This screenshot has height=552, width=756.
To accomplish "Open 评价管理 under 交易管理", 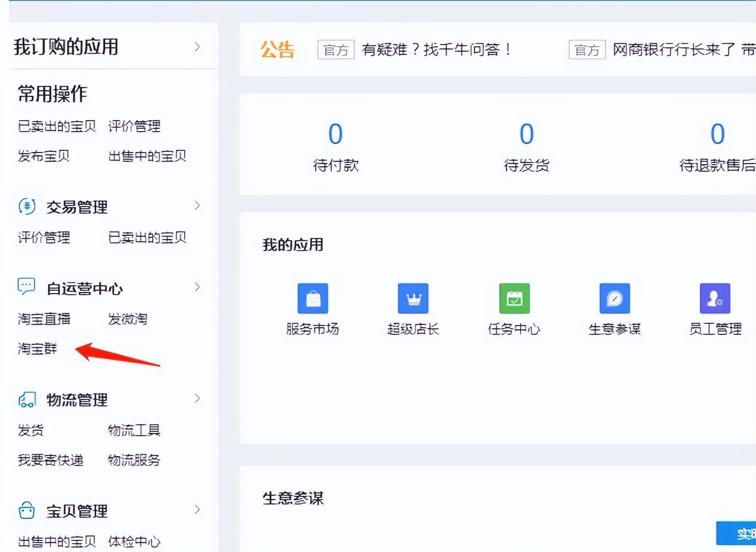I will pyautogui.click(x=44, y=237).
